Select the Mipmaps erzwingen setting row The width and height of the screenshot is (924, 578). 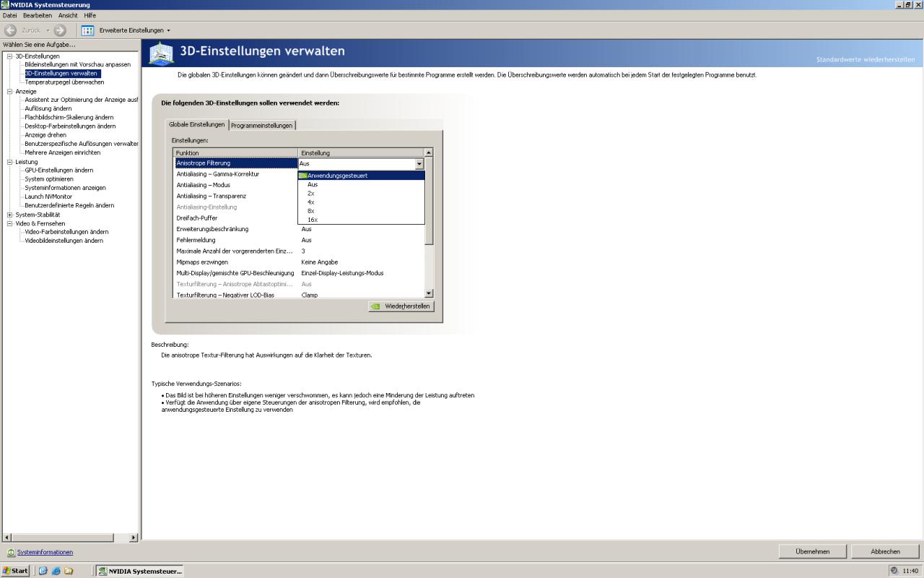tap(300, 262)
